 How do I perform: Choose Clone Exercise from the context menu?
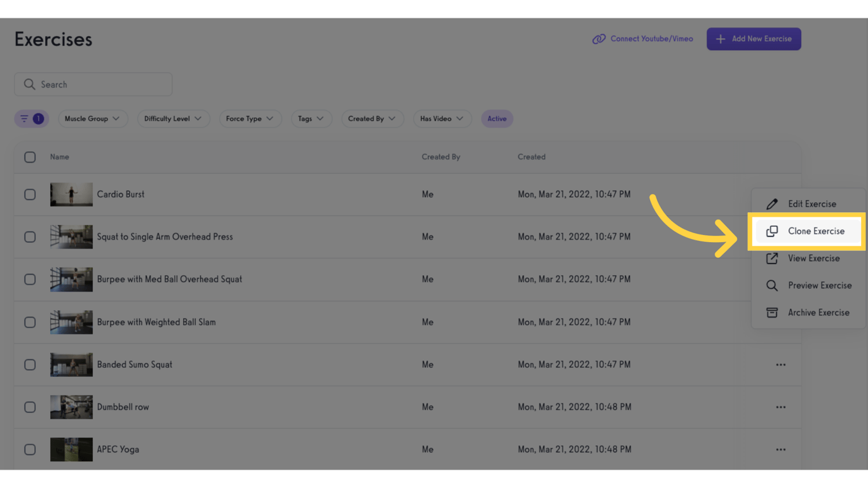pos(816,231)
